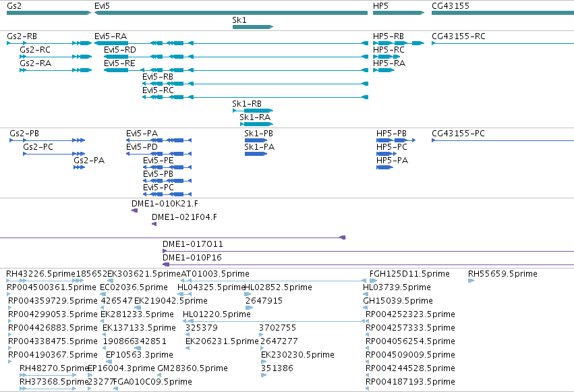Click the HP5-PC protein label
Screen dimensions: 574x392
pyautogui.click(x=392, y=148)
